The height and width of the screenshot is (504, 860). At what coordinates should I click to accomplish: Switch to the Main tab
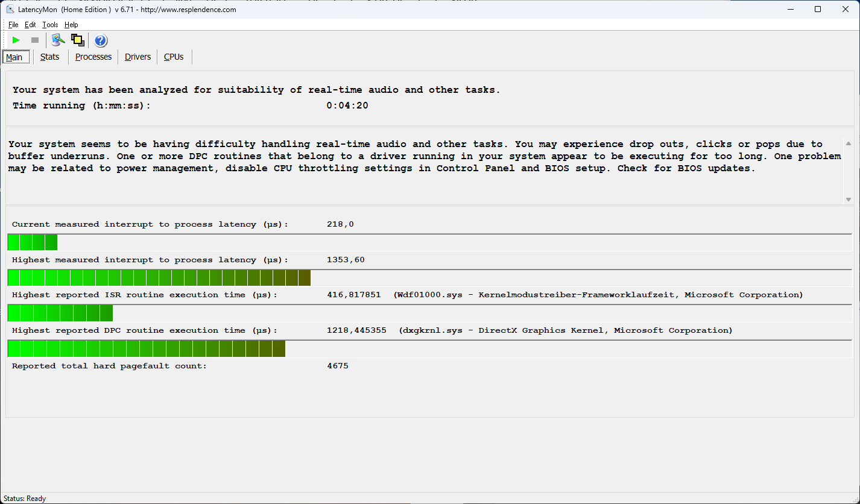(x=14, y=57)
